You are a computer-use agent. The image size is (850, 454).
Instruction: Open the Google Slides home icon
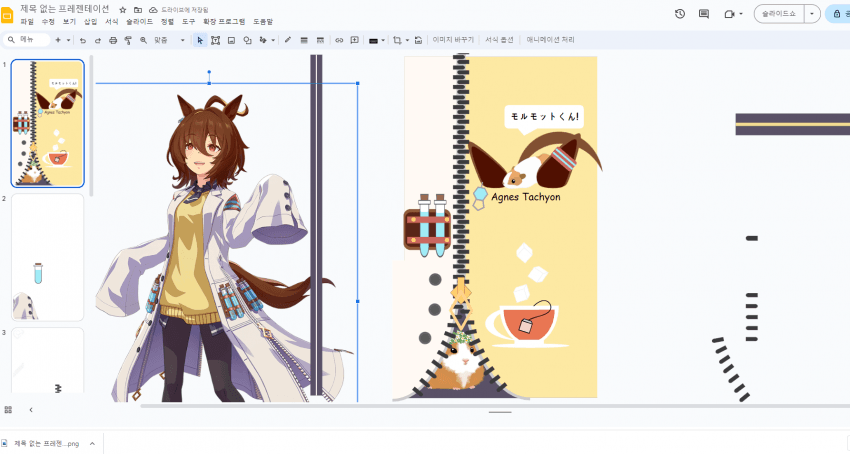coord(7,15)
